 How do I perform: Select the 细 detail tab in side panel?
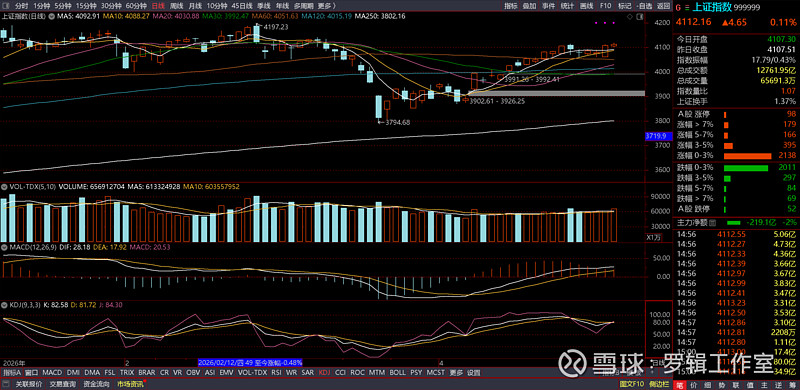click(708, 385)
